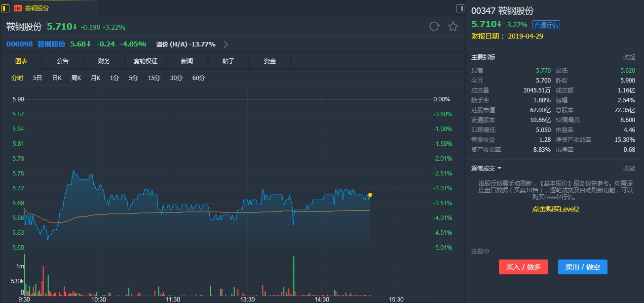Add stock to favorites with star icon
Image resolution: width=644 pixels, height=303 pixels.
[453, 27]
